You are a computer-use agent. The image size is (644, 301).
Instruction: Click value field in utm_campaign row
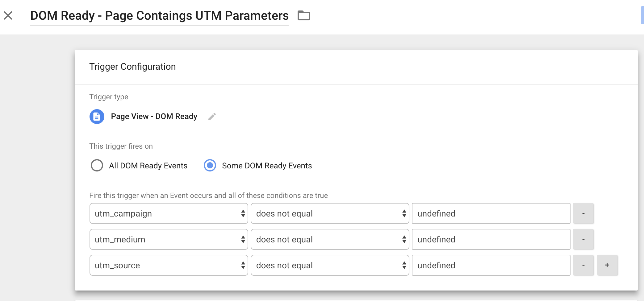491,213
